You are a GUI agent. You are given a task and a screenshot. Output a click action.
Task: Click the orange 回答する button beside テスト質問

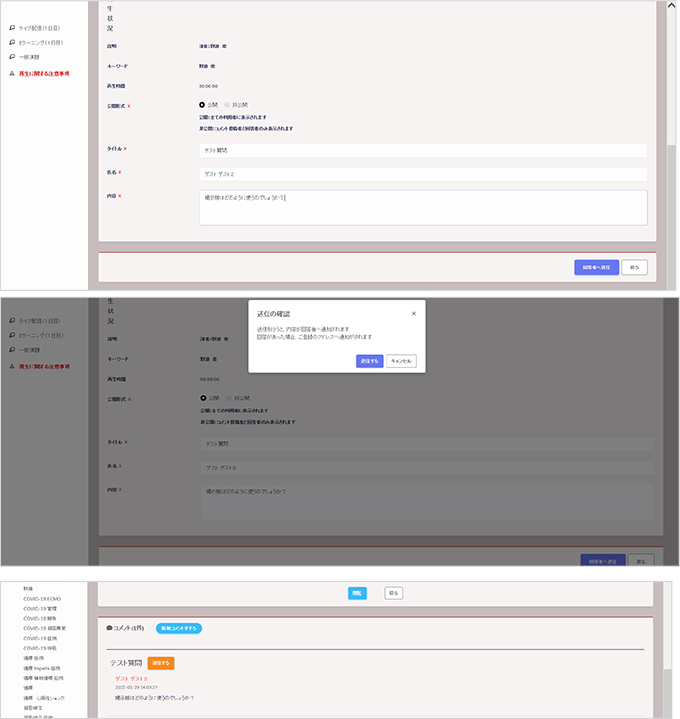point(161,663)
